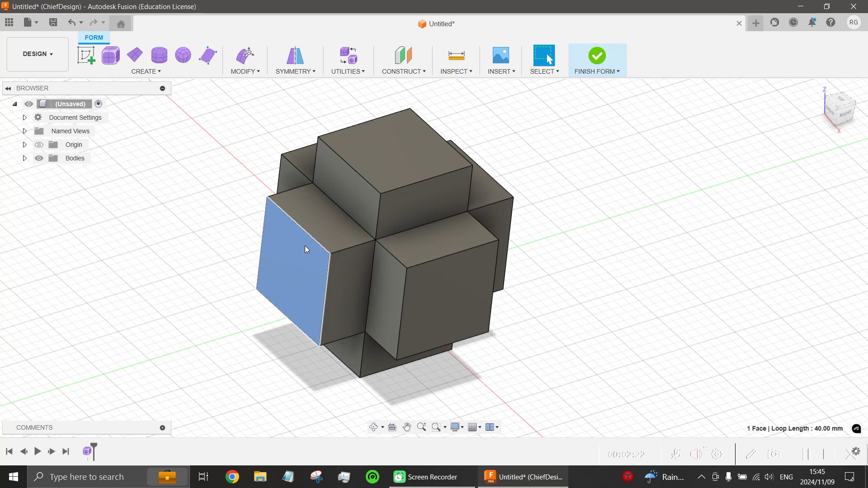This screenshot has width=868, height=488.
Task: Activate the Unsaved component radio button
Action: (x=98, y=104)
